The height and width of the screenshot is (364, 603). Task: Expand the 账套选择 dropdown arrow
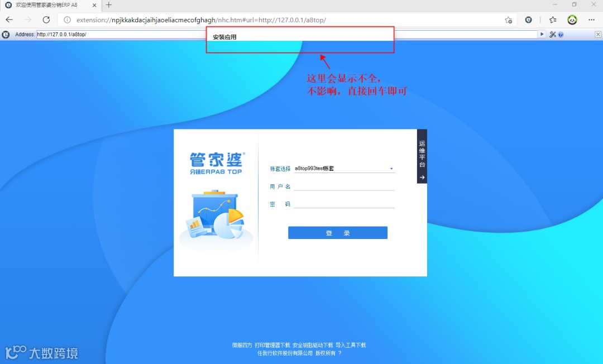coord(391,169)
